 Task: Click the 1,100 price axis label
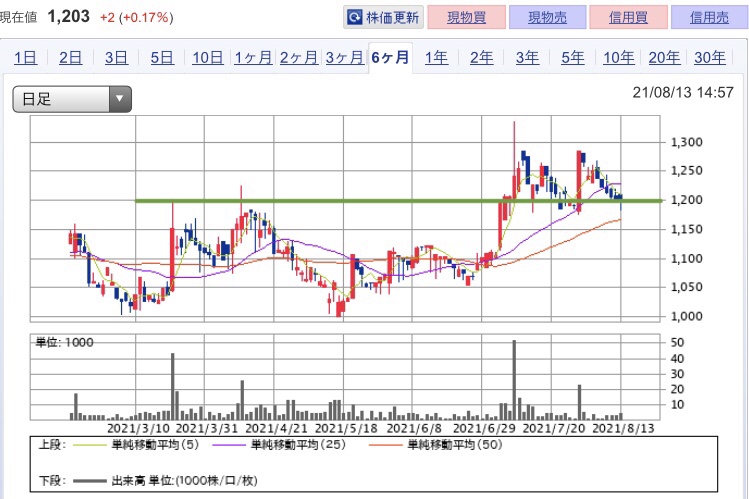(687, 258)
